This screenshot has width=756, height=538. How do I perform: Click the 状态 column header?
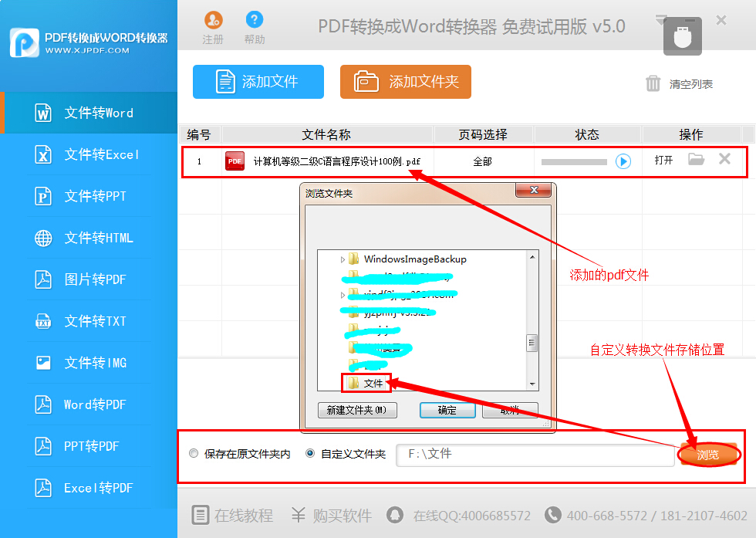click(587, 134)
